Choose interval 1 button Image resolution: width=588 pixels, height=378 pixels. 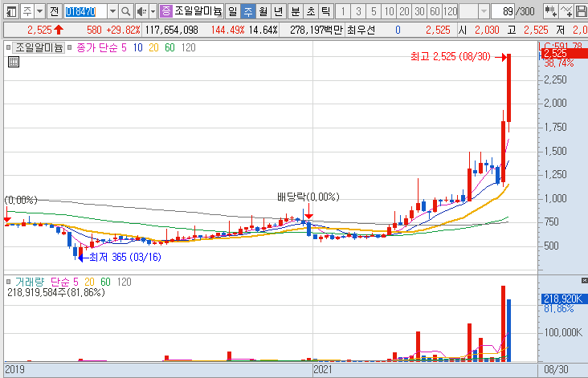coord(343,11)
